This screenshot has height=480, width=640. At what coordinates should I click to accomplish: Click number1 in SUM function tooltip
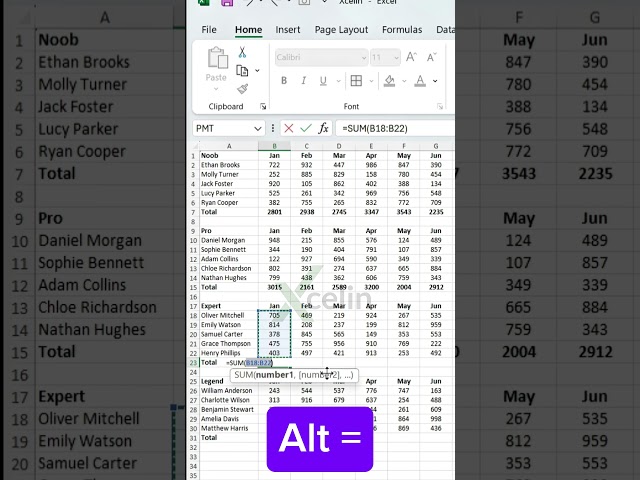pyautogui.click(x=274, y=375)
